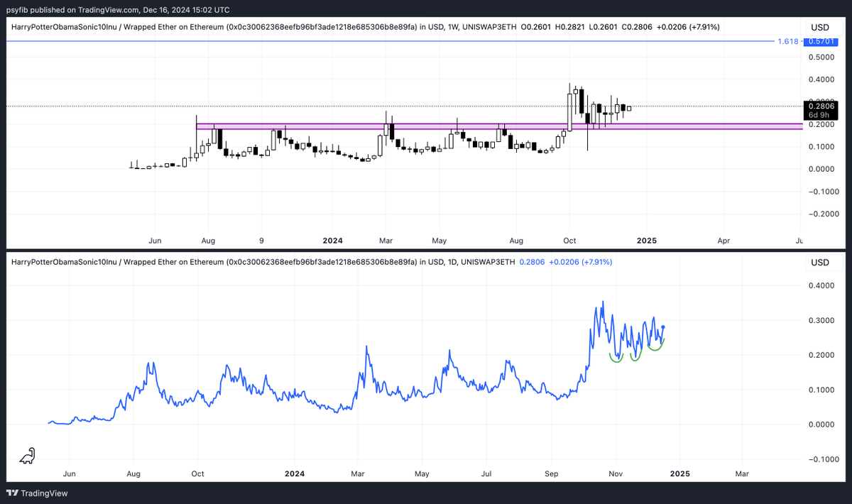Click the 6d 9h bar countdown label
This screenshot has width=852, height=504.
[x=819, y=114]
